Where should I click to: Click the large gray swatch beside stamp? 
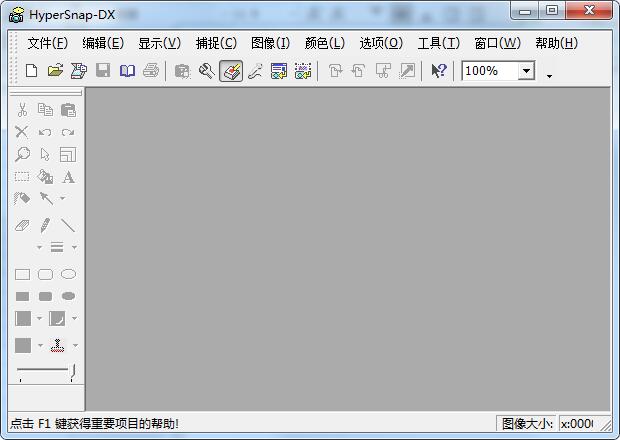23,345
